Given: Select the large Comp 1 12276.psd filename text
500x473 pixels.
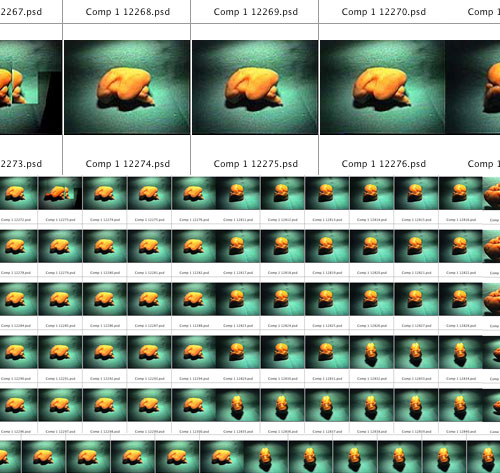Looking at the screenshot, I should [x=384, y=164].
